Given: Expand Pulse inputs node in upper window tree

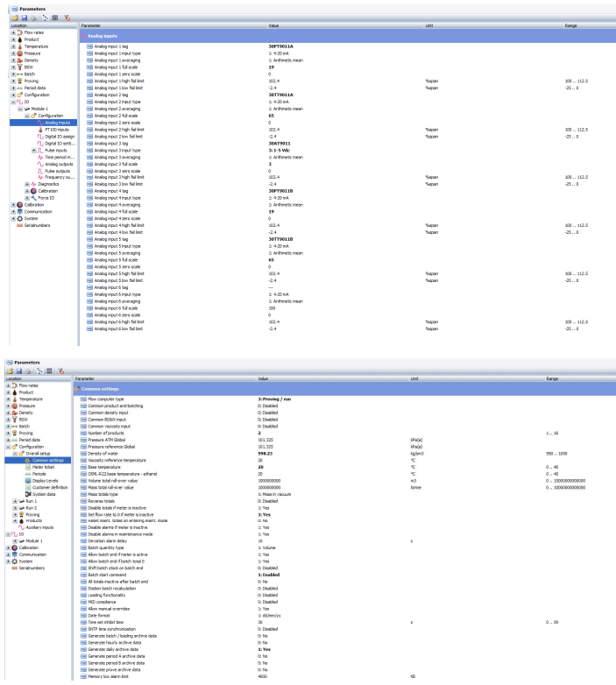Looking at the screenshot, I should (34, 151).
